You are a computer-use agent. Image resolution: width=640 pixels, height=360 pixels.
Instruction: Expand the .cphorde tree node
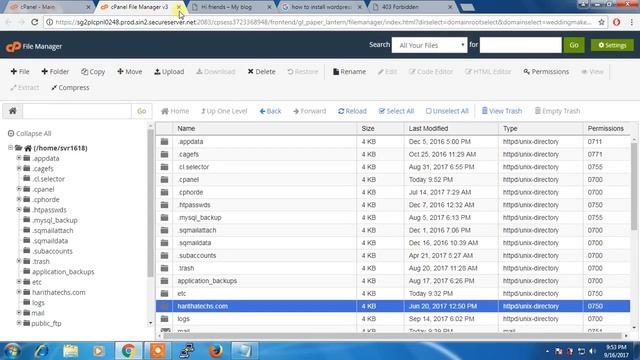tap(19, 199)
